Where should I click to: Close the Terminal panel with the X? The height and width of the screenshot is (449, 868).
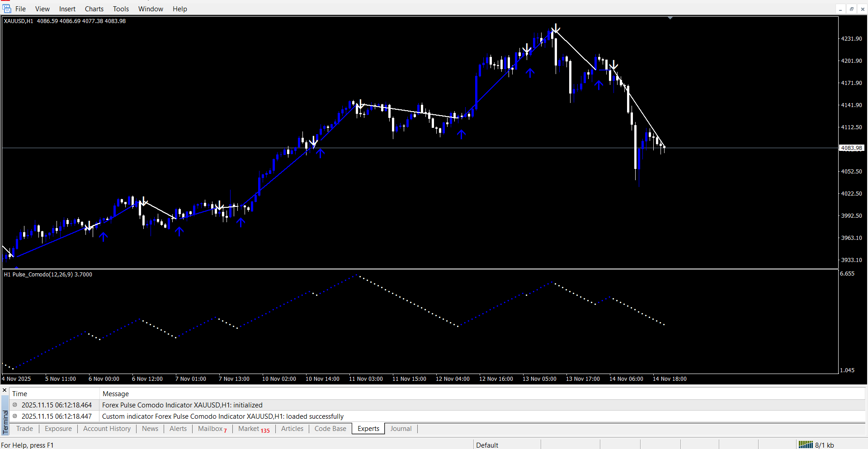(x=5, y=390)
